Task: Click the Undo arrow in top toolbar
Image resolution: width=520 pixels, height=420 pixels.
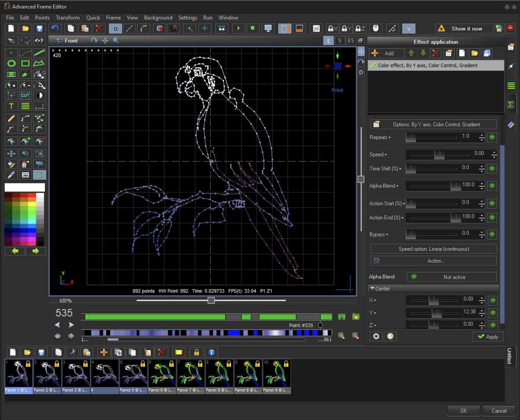Action: 55,28
